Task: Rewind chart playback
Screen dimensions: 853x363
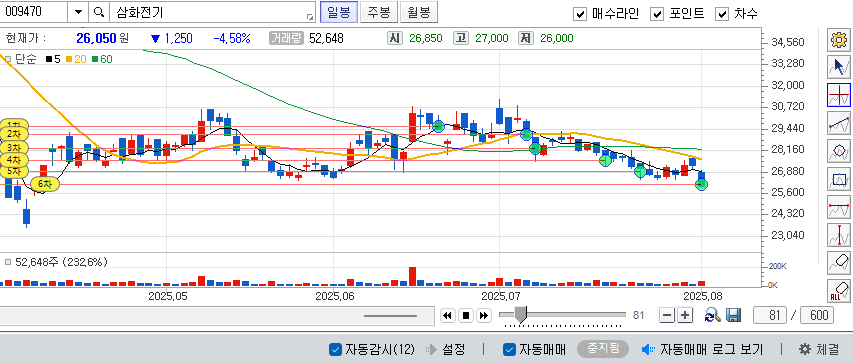Action: click(448, 315)
